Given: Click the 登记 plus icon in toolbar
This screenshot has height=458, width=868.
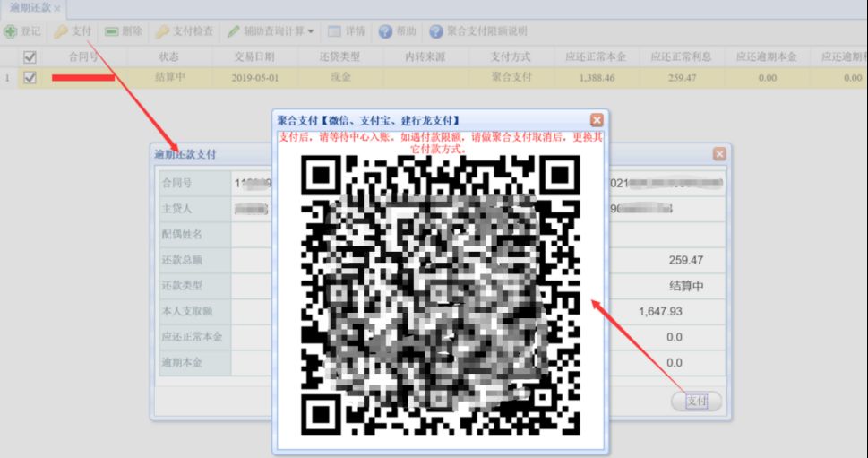Looking at the screenshot, I should coord(10,32).
